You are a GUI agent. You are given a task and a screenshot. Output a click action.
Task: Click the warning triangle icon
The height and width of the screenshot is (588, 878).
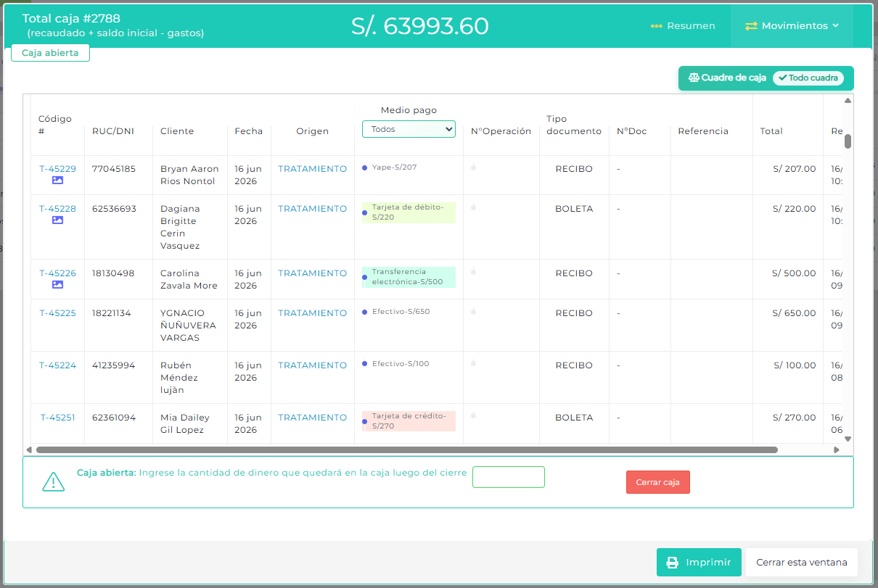point(54,482)
